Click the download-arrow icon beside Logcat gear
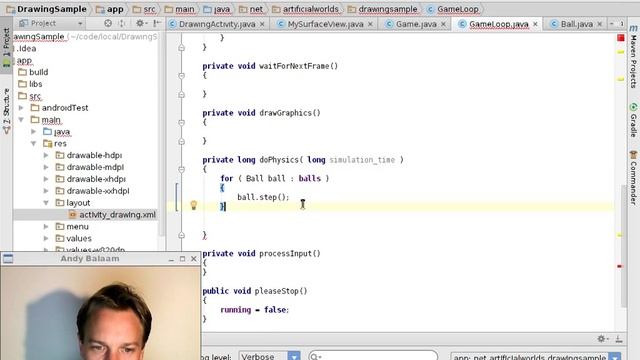Viewport: 640px width, 360px height. (x=619, y=338)
